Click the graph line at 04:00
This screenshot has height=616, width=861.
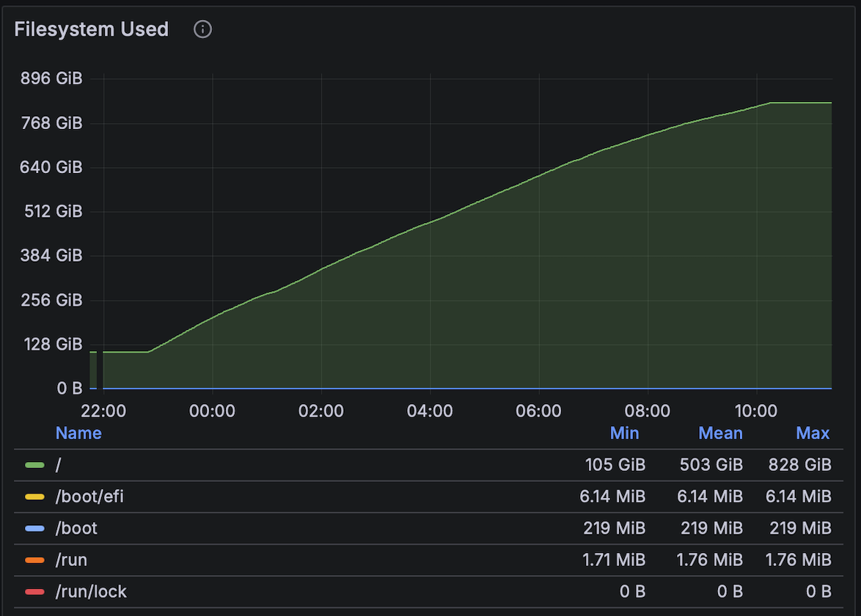point(430,223)
